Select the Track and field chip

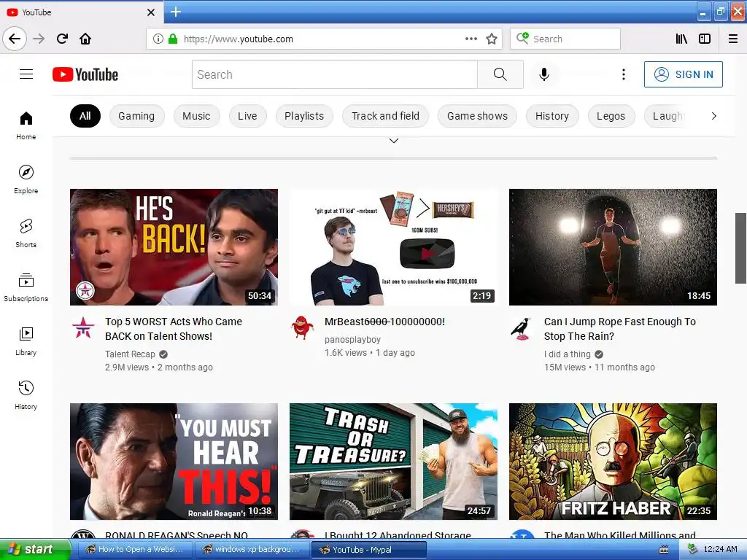(385, 116)
